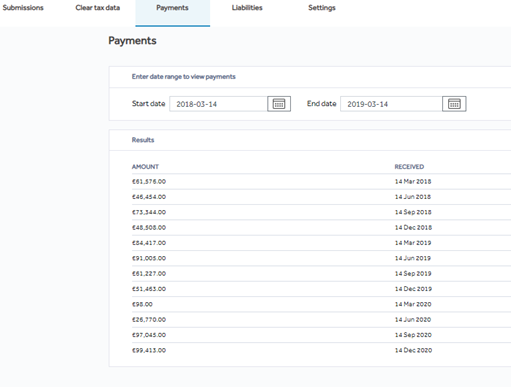Click the 14 Jun 2019 received date
This screenshot has width=511, height=387.
coord(413,258)
